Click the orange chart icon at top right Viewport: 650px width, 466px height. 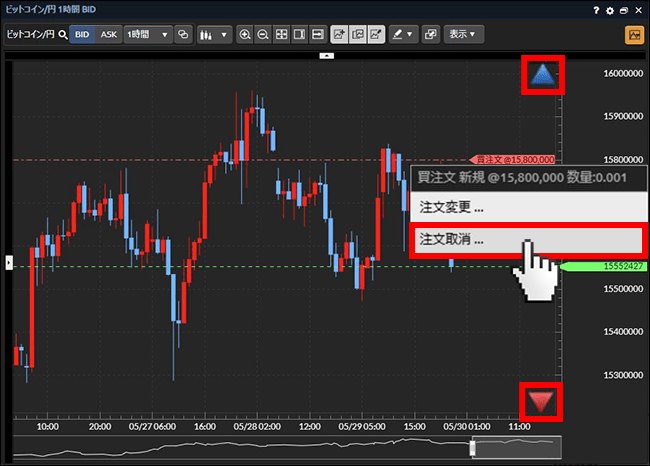(x=634, y=34)
